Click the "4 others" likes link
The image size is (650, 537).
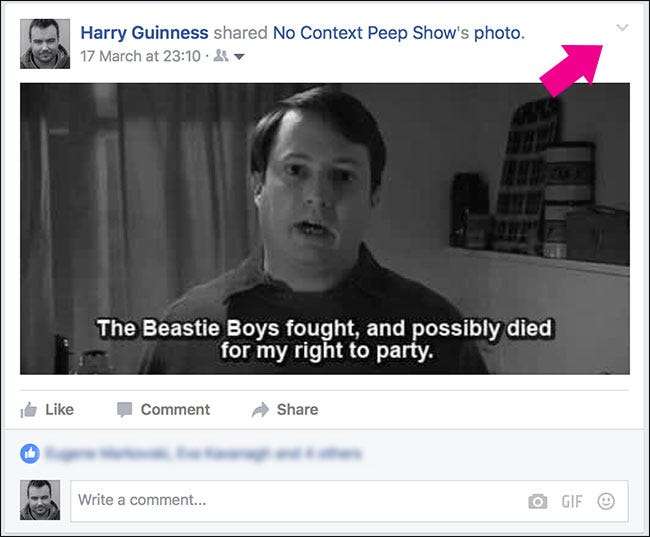(x=327, y=454)
